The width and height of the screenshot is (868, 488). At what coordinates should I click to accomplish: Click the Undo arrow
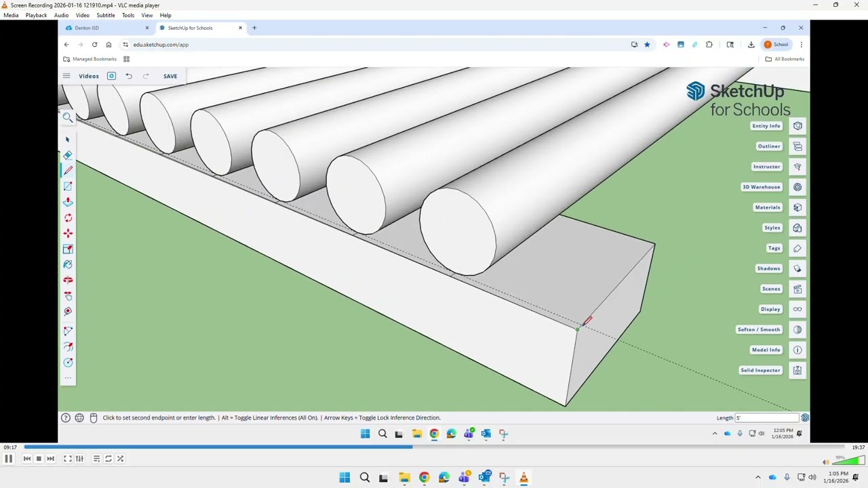[129, 76]
